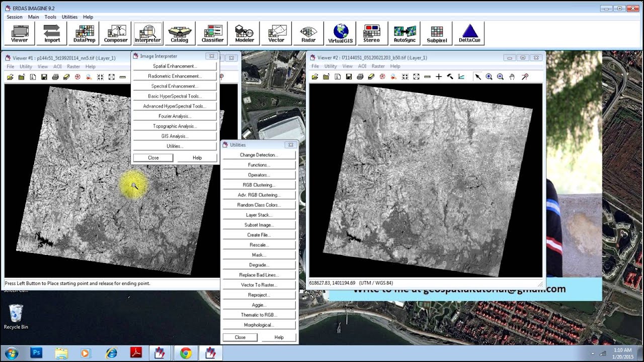The height and width of the screenshot is (362, 644).
Task: Select the zoom in magnifier in Viewer #2
Action: tap(489, 77)
